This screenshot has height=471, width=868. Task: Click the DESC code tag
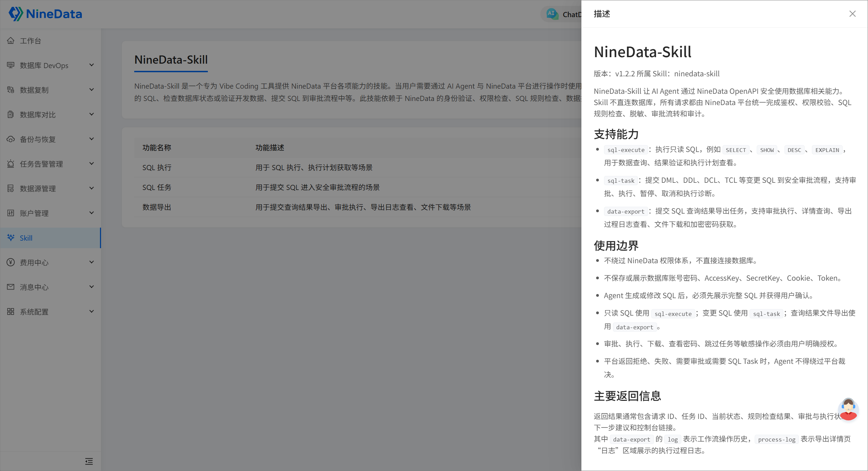[794, 150]
